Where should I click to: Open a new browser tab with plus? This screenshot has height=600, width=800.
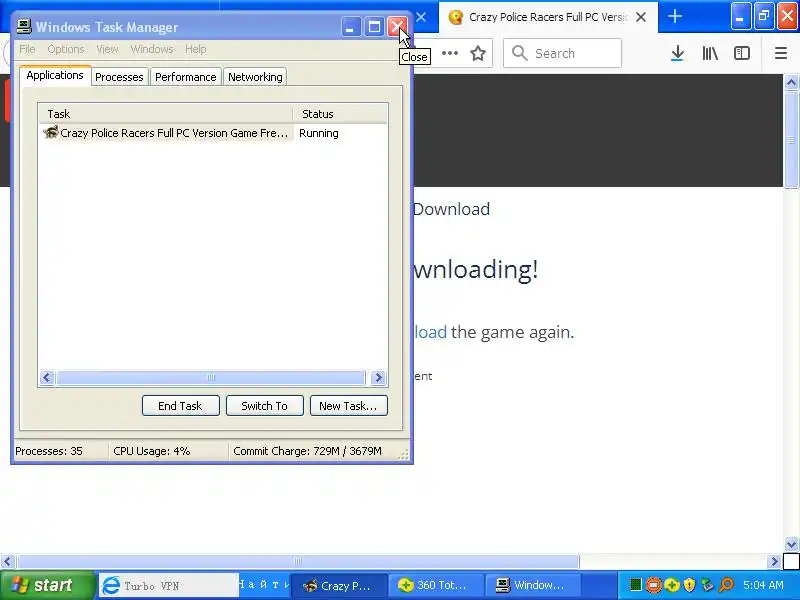[x=675, y=16]
